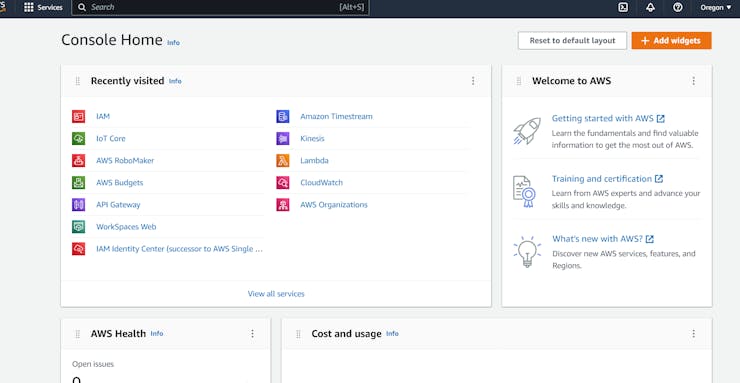
Task: Open the AWS Organizations link
Action: [334, 205]
